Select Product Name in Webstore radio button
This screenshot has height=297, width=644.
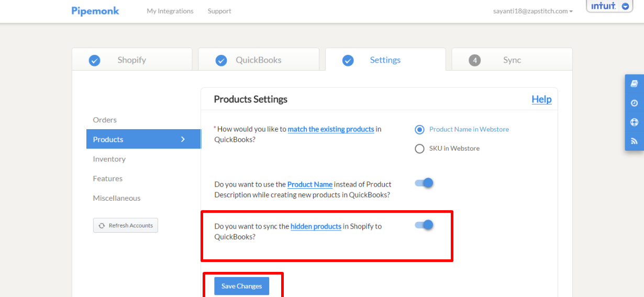(419, 130)
